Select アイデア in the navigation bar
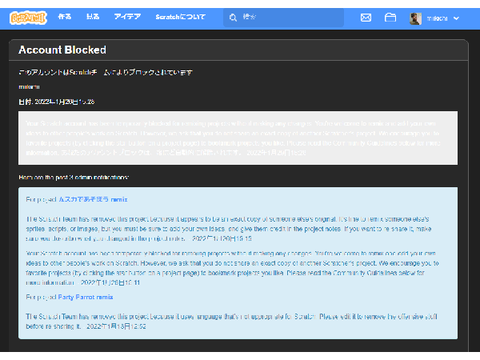The image size is (480, 360). click(127, 17)
